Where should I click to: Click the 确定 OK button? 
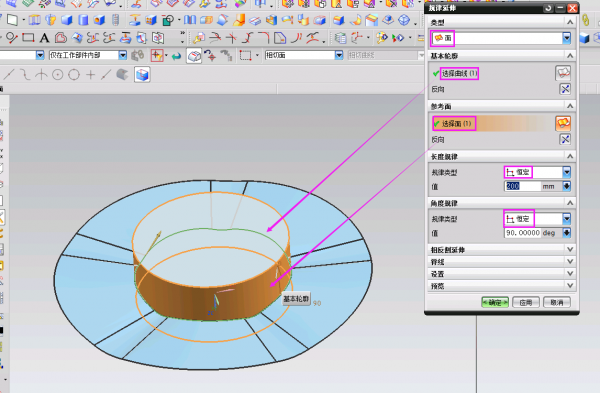495,302
